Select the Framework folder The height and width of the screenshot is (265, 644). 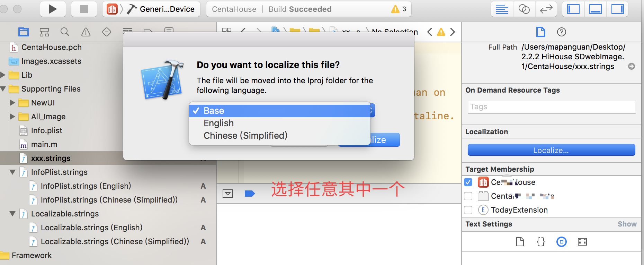pos(32,255)
